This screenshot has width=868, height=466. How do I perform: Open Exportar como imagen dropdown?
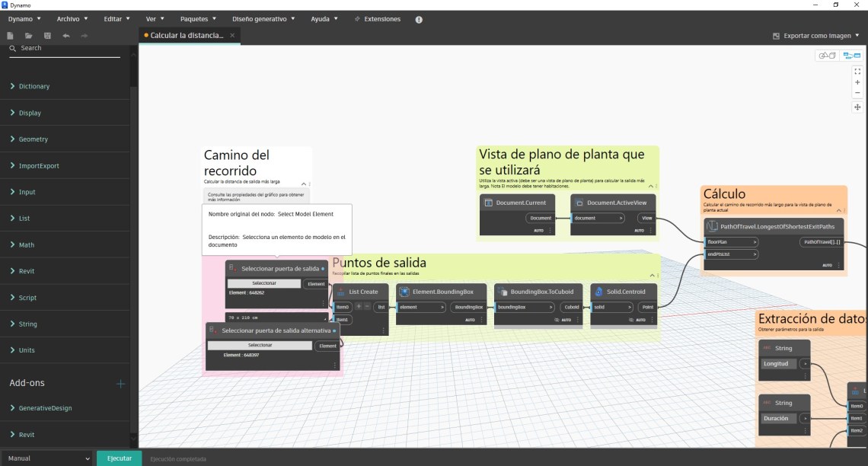tap(816, 36)
